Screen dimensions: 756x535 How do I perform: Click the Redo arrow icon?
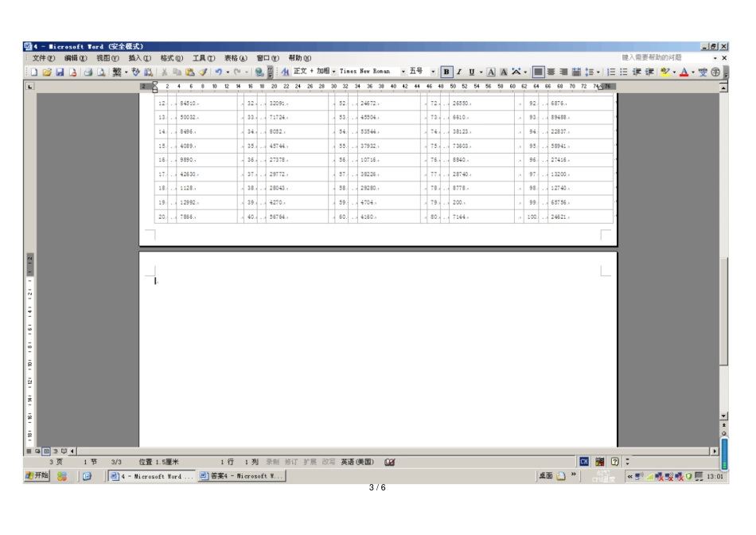(x=237, y=72)
